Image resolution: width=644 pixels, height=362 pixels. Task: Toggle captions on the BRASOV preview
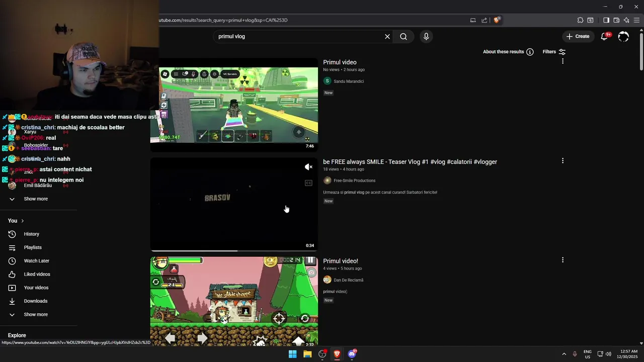(x=308, y=183)
